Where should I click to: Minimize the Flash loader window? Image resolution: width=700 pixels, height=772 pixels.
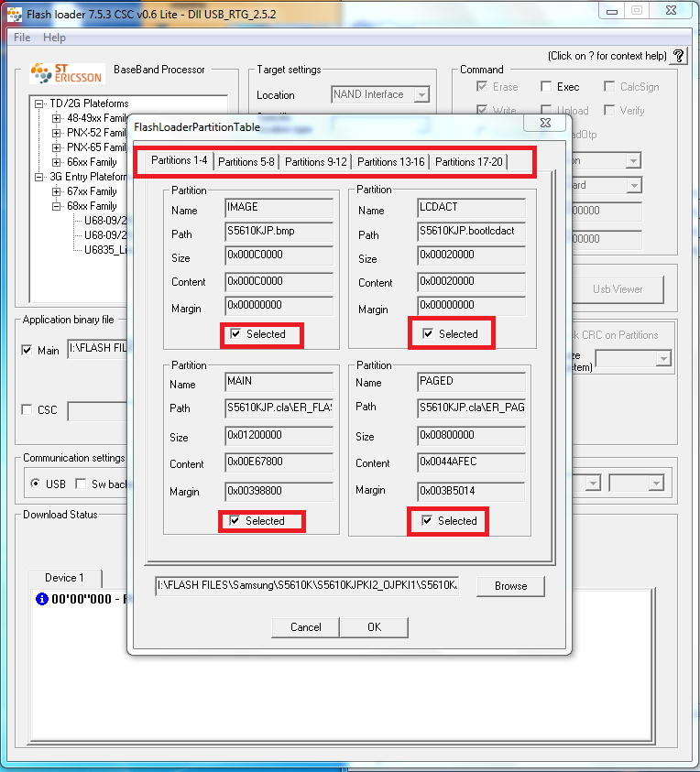click(612, 11)
